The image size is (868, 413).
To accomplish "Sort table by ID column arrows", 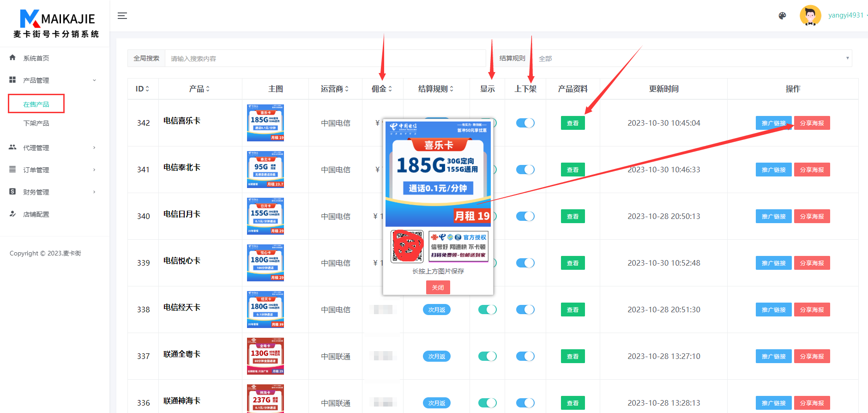I will pyautogui.click(x=147, y=89).
